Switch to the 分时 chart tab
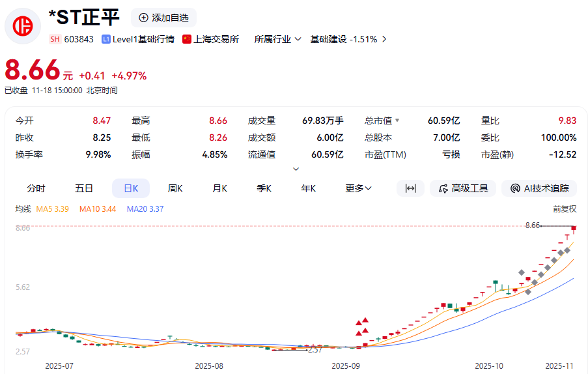The image size is (588, 374). click(x=36, y=188)
